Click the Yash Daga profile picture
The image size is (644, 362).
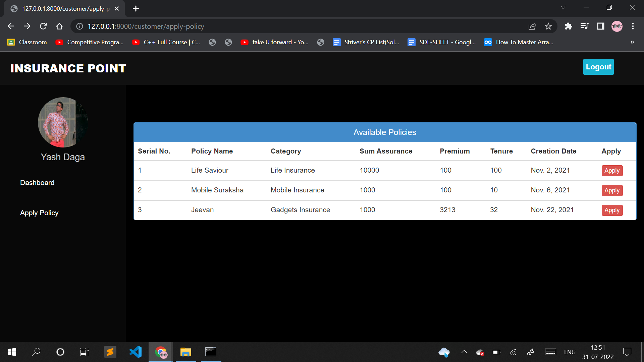[x=63, y=122]
